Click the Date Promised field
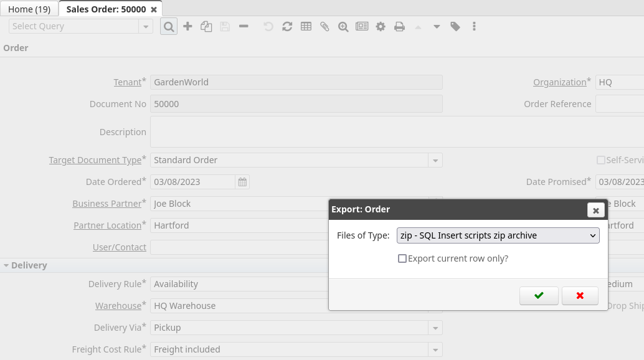Screen dimensions: 644x360 620,182
